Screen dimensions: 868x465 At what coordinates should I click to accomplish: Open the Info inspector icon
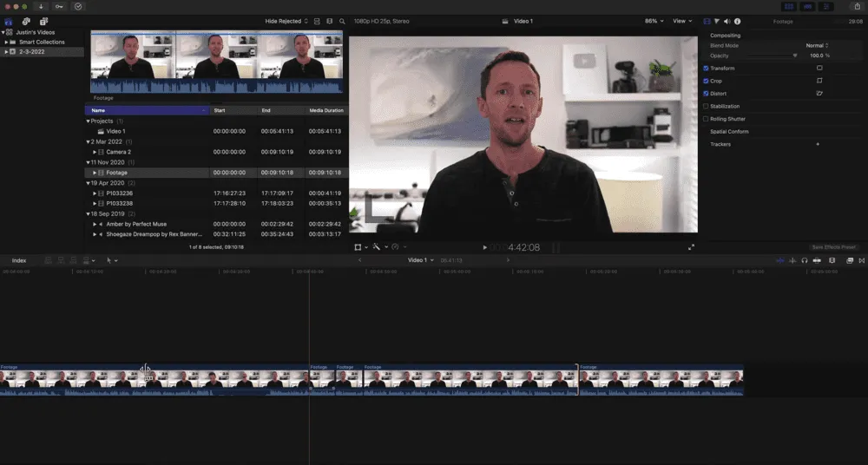(738, 21)
